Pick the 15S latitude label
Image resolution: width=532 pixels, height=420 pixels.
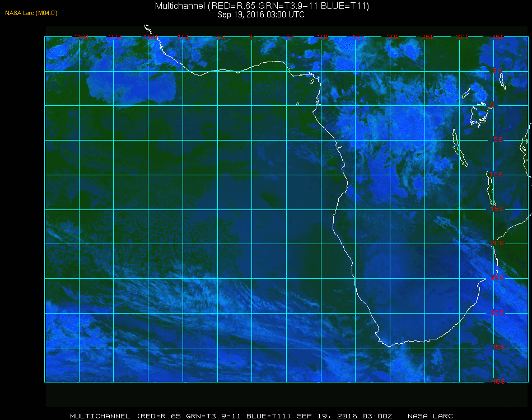[x=497, y=209]
